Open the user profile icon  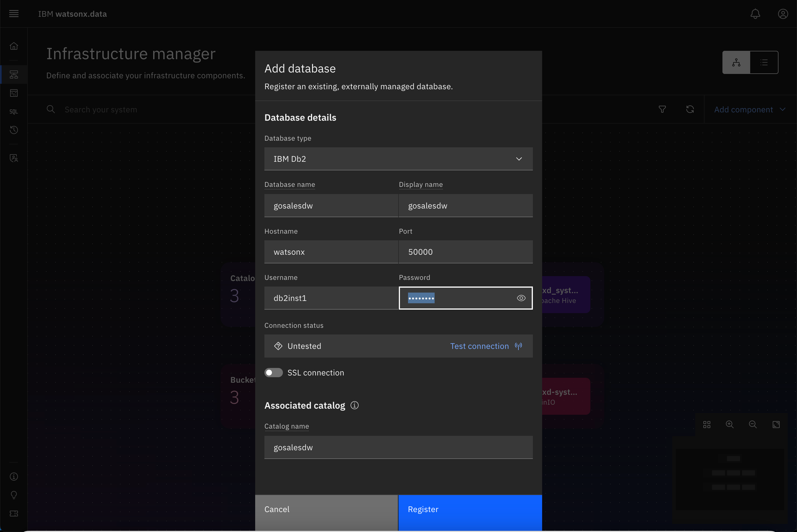coord(783,14)
